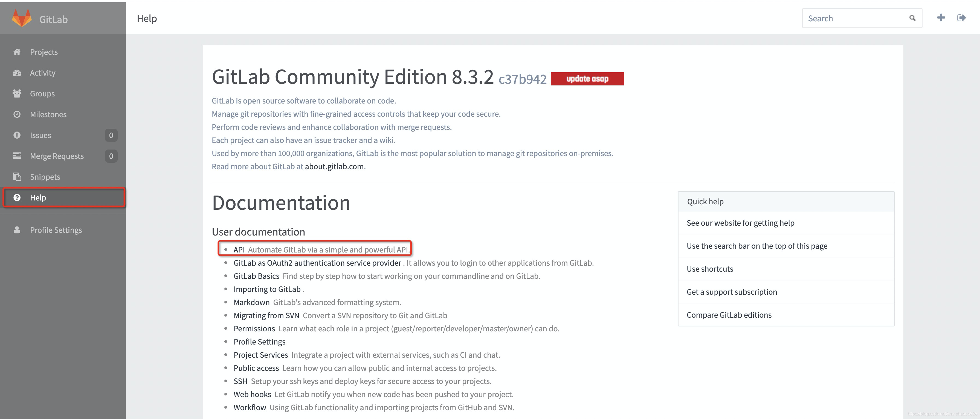980x419 pixels.
Task: Click the Activity dashboard icon
Action: point(17,73)
